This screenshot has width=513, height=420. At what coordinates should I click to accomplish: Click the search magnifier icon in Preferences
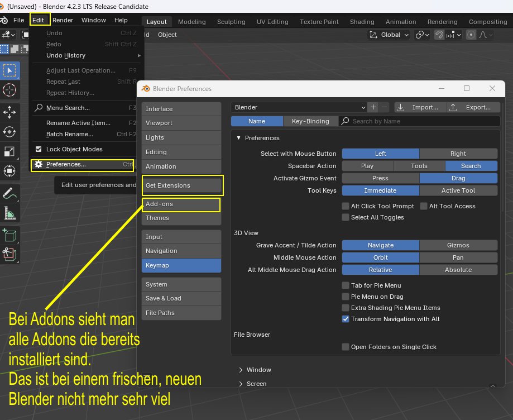345,121
